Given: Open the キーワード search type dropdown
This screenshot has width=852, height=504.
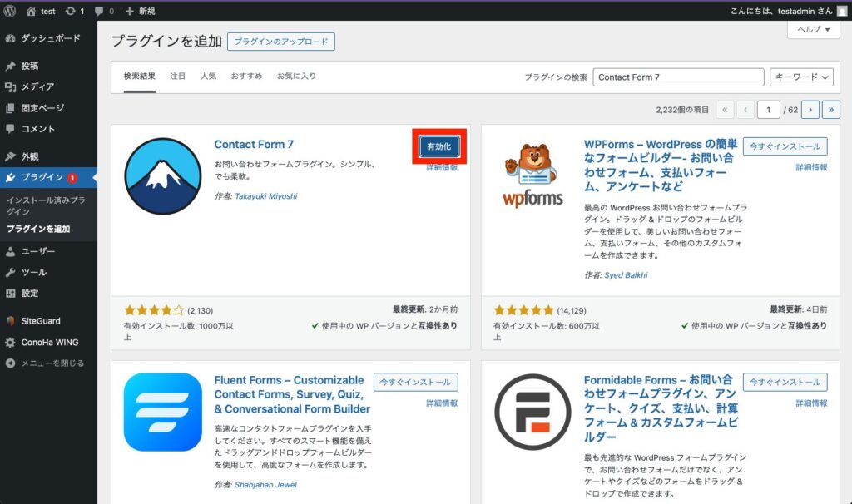Looking at the screenshot, I should [801, 77].
